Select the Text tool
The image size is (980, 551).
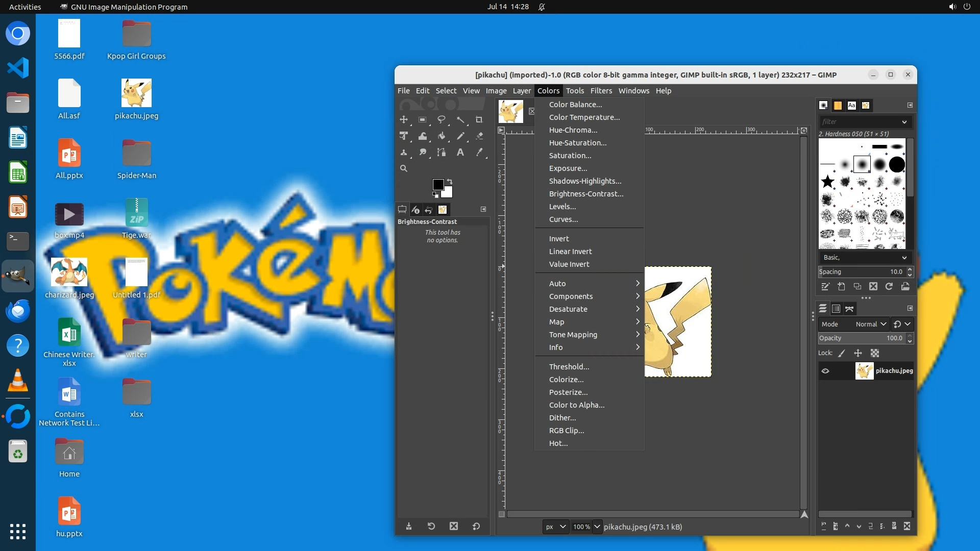460,153
